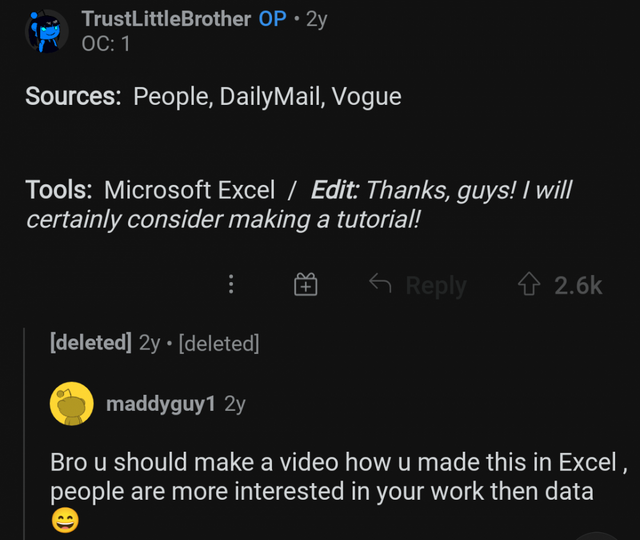Viewport: 640px width, 540px height.
Task: Visit the maddyguy1 username link
Action: (x=160, y=404)
